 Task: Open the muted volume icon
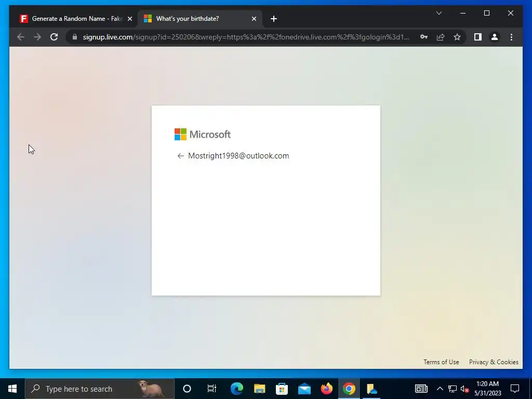465,389
